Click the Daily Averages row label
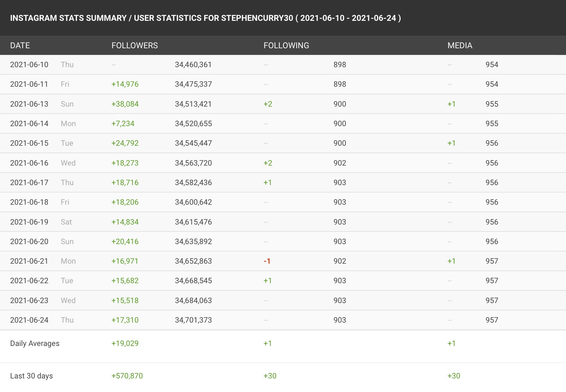This screenshot has width=566, height=392. pos(35,343)
